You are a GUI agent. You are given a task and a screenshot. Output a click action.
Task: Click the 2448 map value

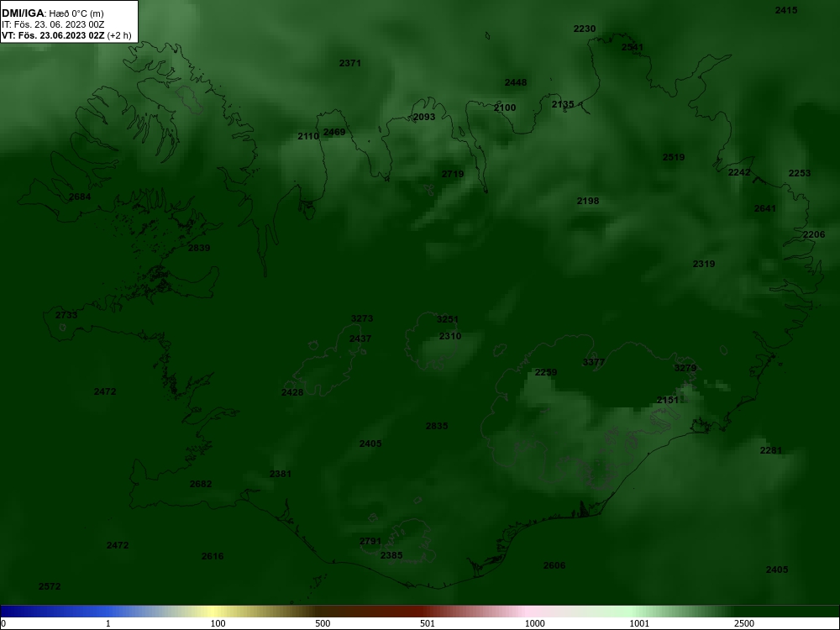pyautogui.click(x=516, y=82)
